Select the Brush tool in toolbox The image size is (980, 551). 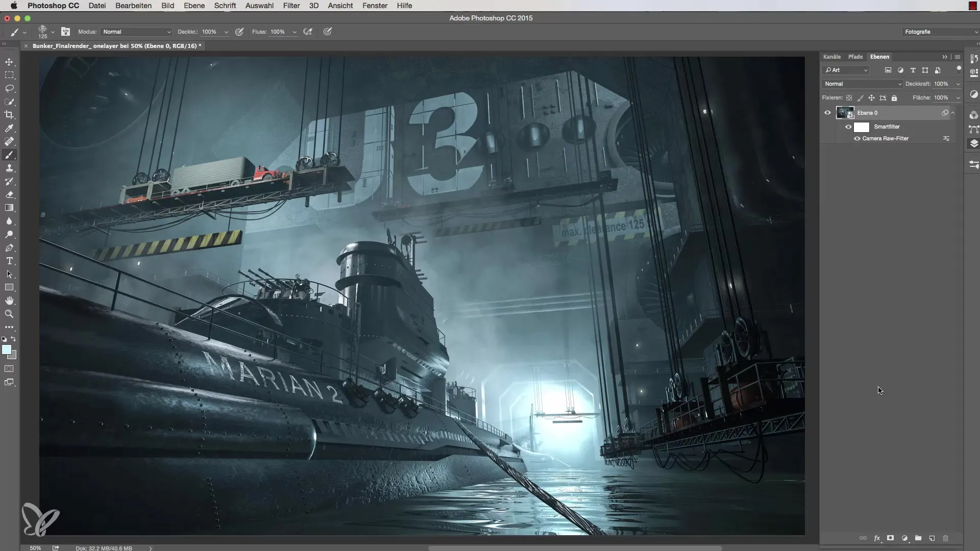pos(9,155)
